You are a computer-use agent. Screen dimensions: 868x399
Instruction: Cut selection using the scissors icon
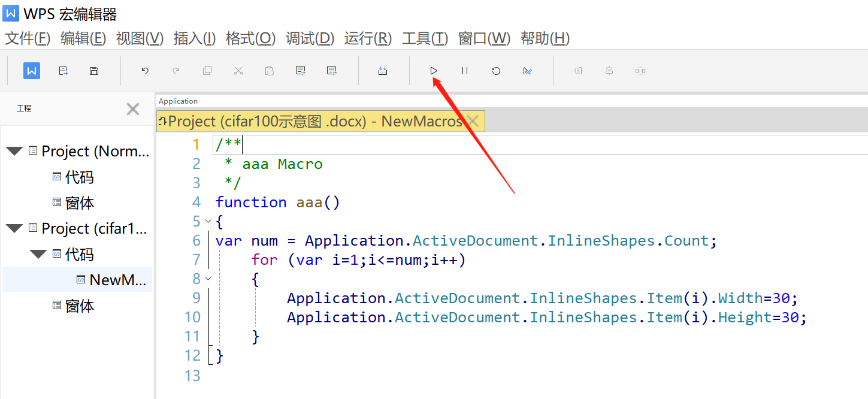pyautogui.click(x=238, y=71)
